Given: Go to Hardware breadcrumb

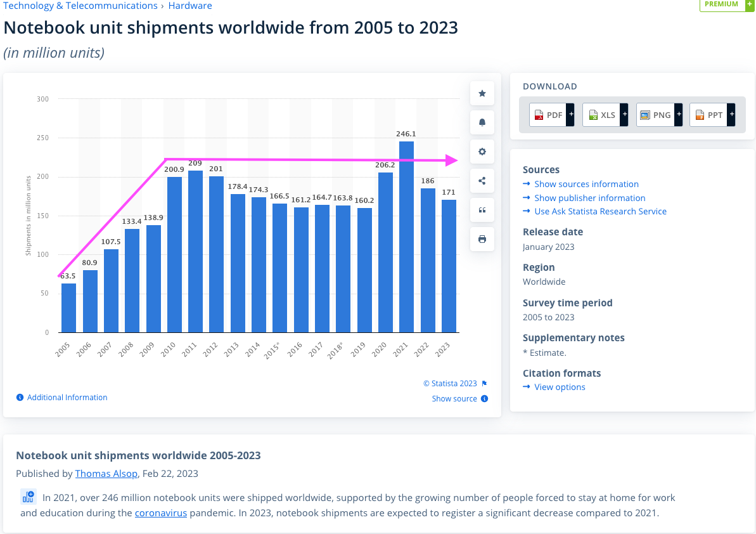Looking at the screenshot, I should point(190,6).
